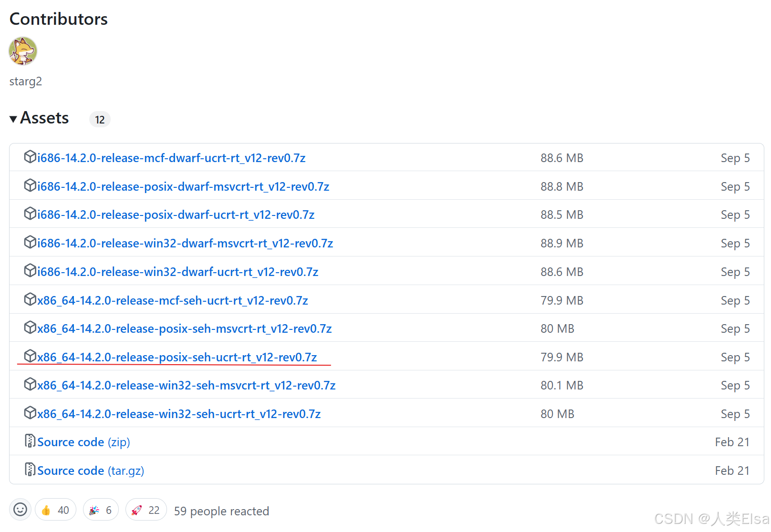Toggle the party popper reaction showing 6

click(100, 509)
